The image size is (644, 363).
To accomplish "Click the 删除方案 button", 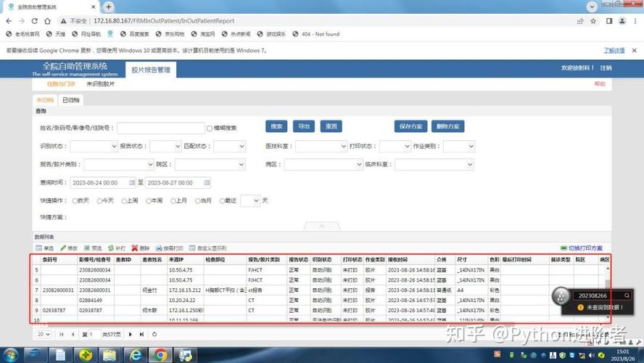I will [448, 126].
